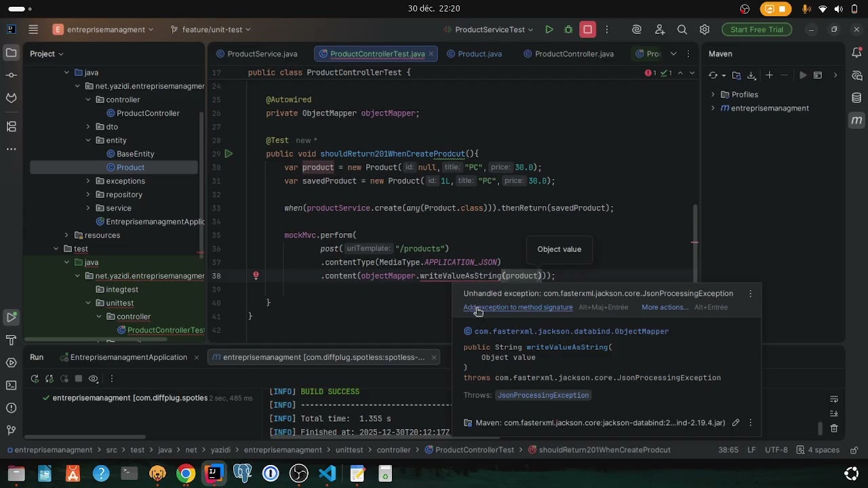Image resolution: width=868 pixels, height=488 pixels.
Task: Toggle the Run tool window button
Action: click(x=11, y=317)
